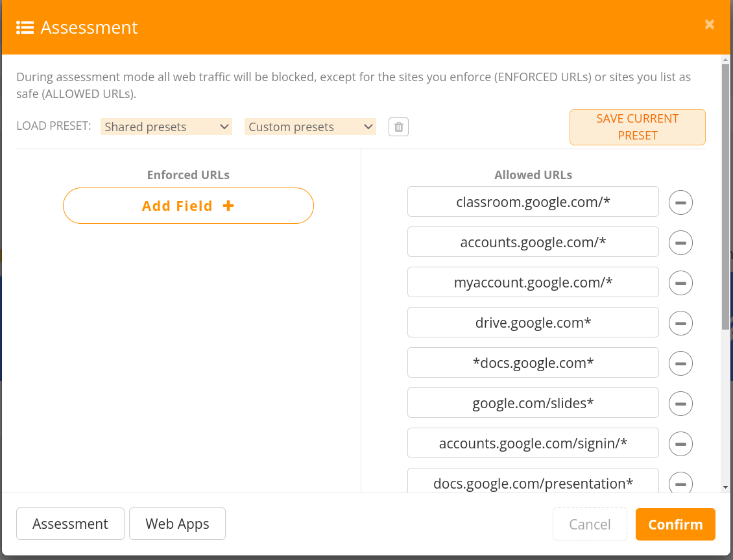
Task: Edit the drive.google.com* URL field
Action: pos(533,322)
